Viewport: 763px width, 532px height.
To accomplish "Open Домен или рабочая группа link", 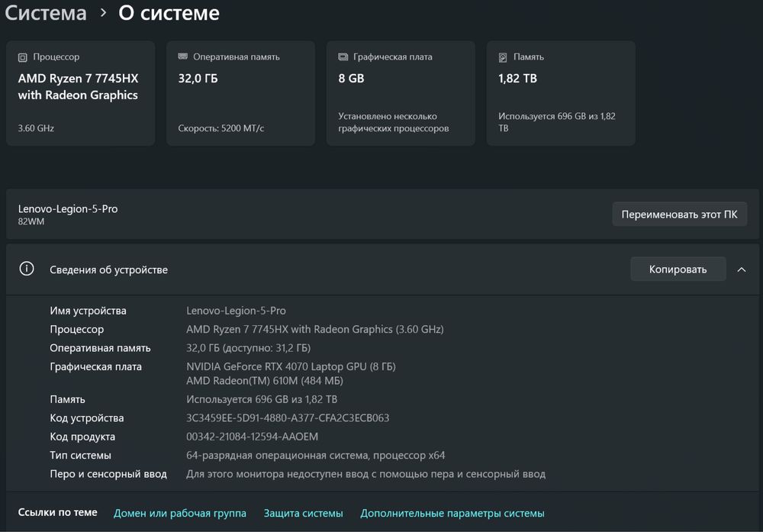I will click(179, 513).
